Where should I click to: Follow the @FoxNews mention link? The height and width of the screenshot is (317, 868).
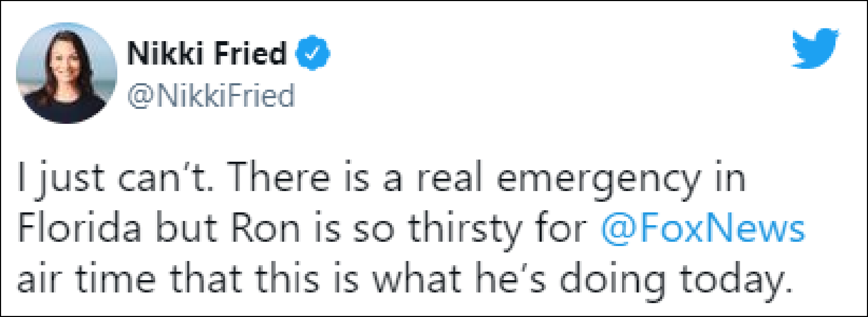pyautogui.click(x=702, y=228)
